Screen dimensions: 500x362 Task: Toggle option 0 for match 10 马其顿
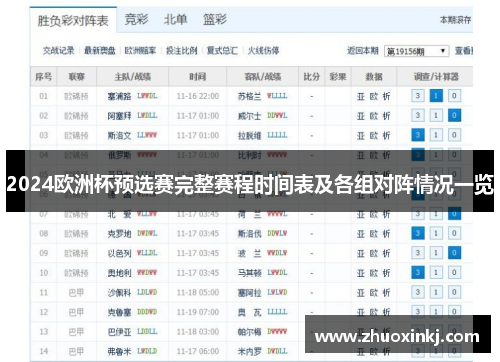[x=454, y=273]
